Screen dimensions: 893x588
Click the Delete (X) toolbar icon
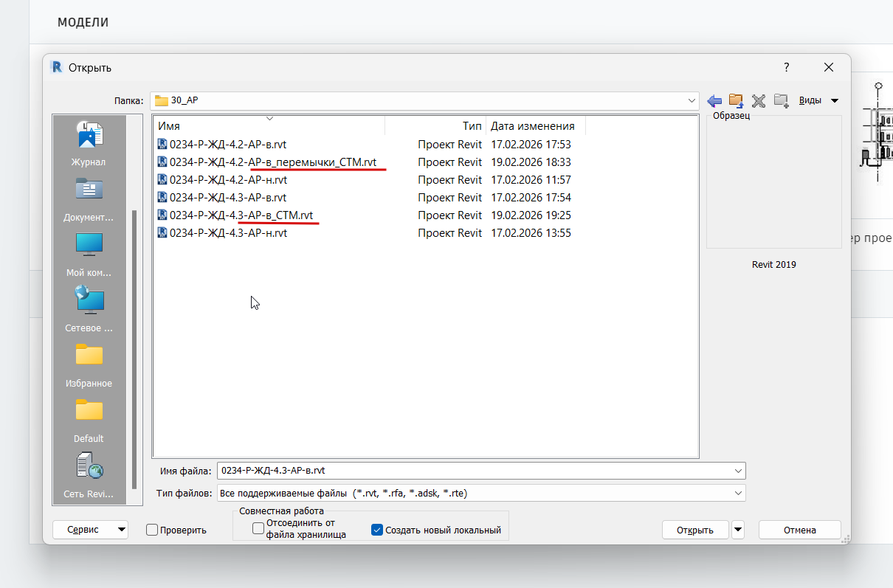pos(759,100)
